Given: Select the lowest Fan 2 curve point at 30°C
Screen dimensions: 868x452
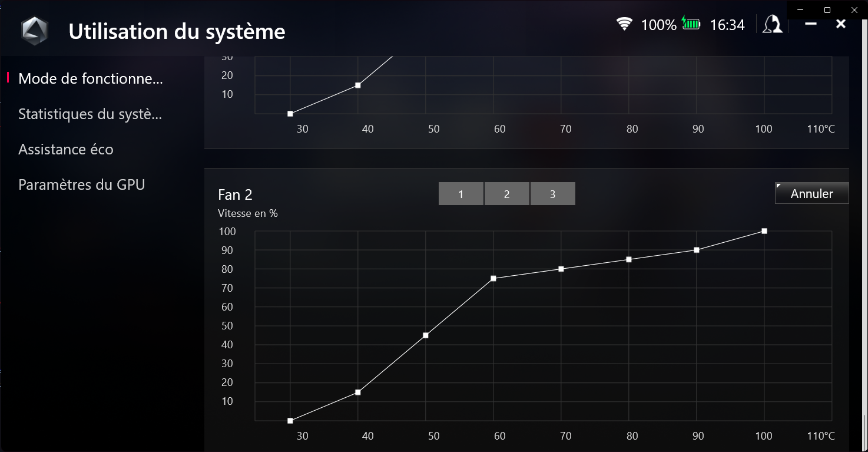Looking at the screenshot, I should coord(290,420).
